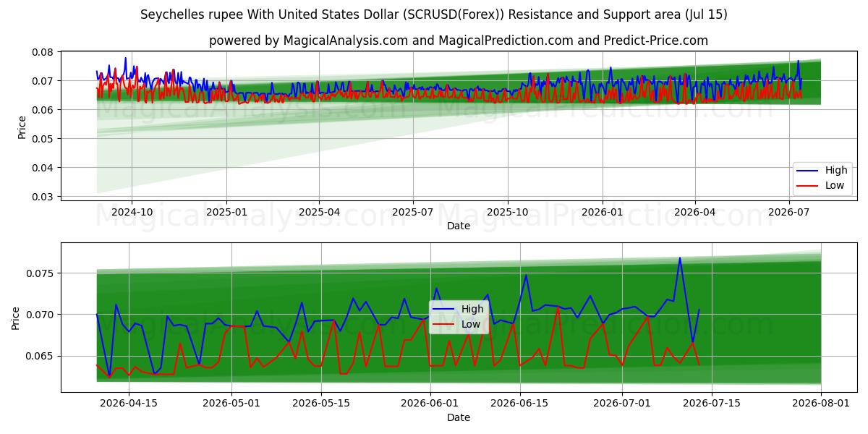The height and width of the screenshot is (434, 868).
Task: Click the '2026-04-15' date tick label
Action: pyautogui.click(x=129, y=404)
